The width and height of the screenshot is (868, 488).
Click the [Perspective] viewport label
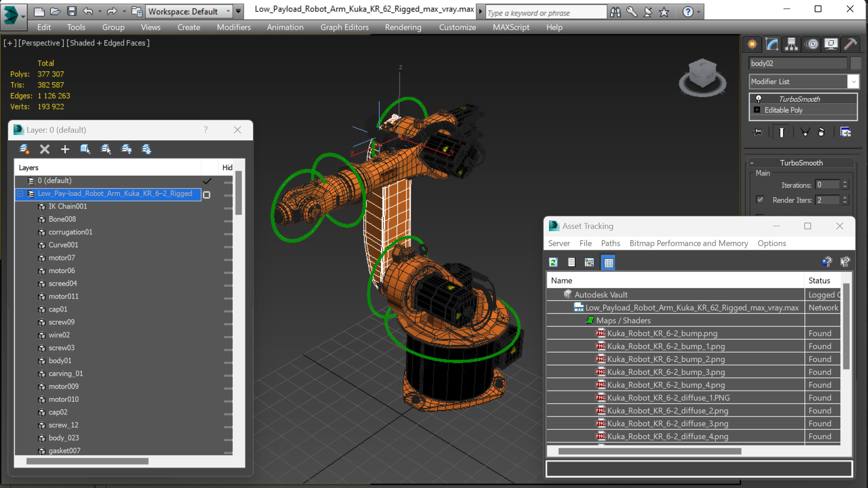pyautogui.click(x=41, y=43)
